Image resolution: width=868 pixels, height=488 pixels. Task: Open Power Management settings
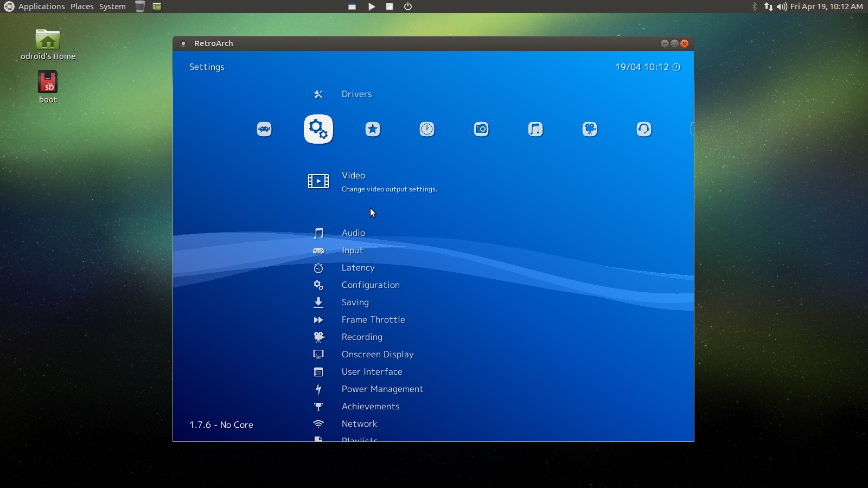(x=382, y=389)
